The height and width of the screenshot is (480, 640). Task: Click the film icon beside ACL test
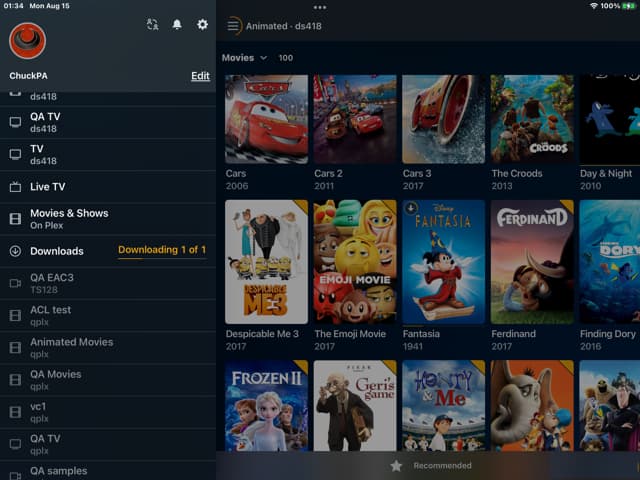click(15, 315)
